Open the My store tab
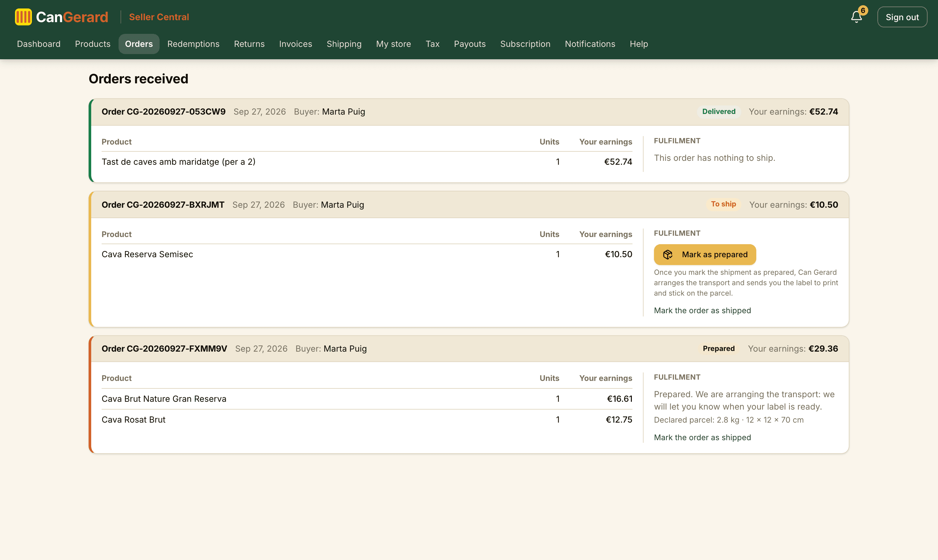 point(393,44)
